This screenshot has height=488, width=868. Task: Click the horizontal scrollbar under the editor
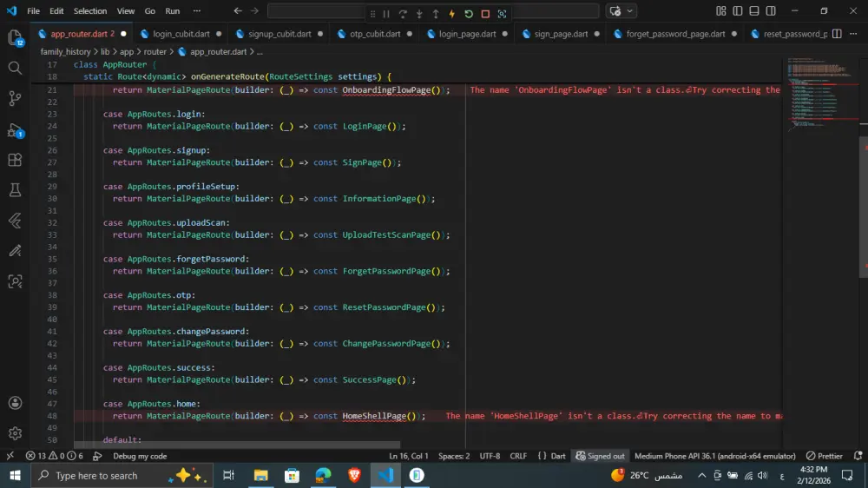click(237, 445)
